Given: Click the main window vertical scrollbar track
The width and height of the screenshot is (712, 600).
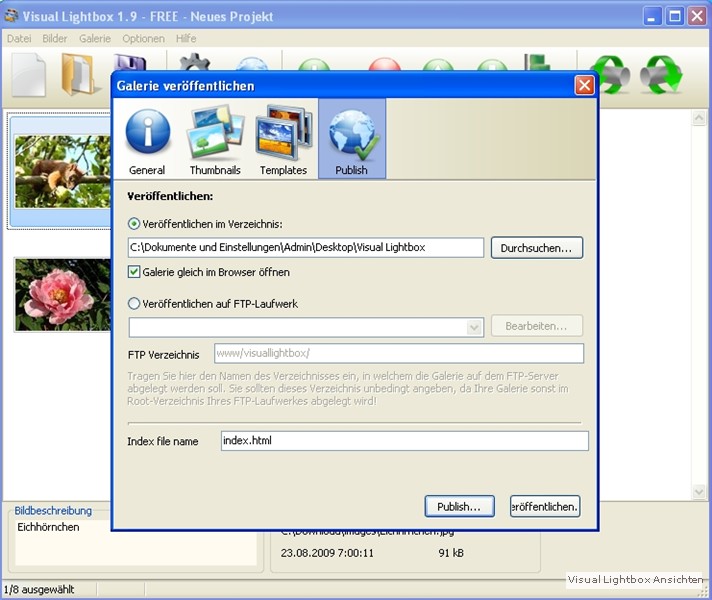Looking at the screenshot, I should coord(700,300).
